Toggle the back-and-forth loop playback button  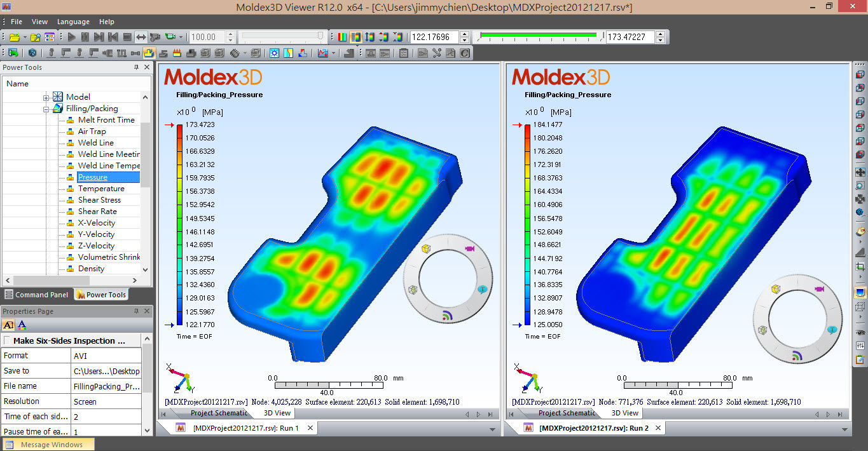(x=141, y=37)
